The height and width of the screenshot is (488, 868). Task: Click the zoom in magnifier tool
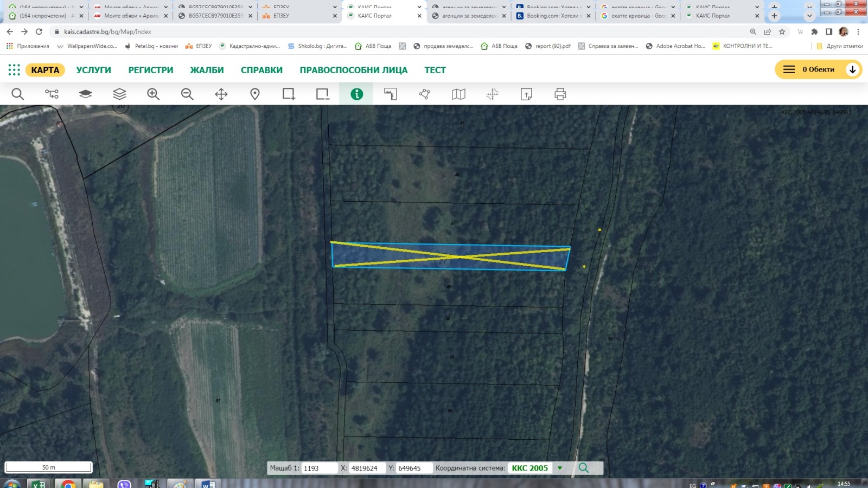[153, 94]
